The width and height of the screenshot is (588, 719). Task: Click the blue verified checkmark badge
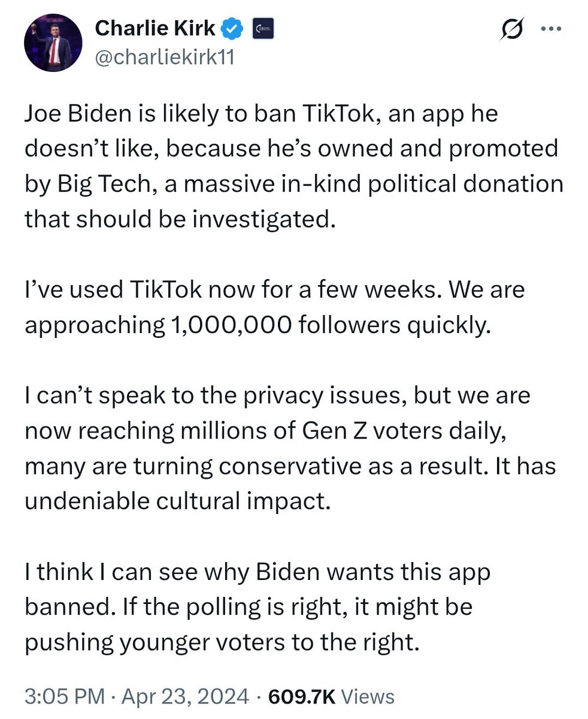pos(232,27)
